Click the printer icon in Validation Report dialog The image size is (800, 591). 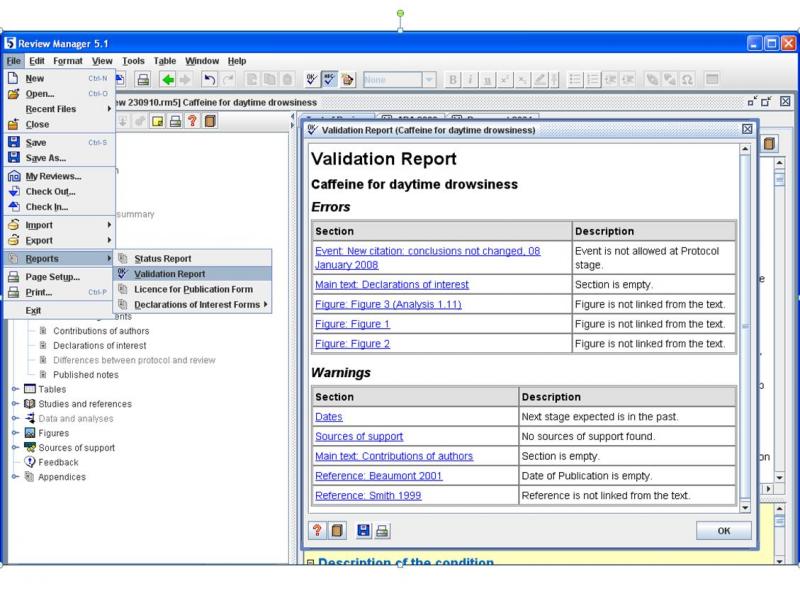pos(381,532)
